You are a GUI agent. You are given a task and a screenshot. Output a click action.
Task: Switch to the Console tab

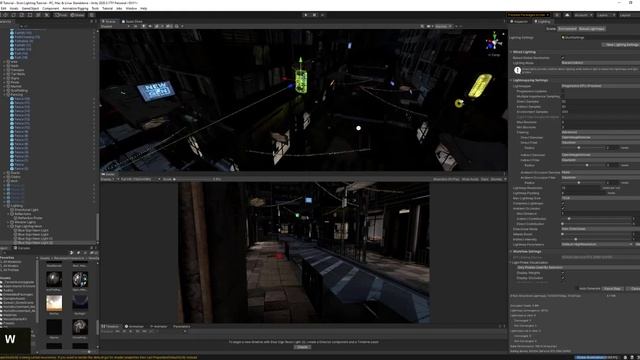(23, 248)
